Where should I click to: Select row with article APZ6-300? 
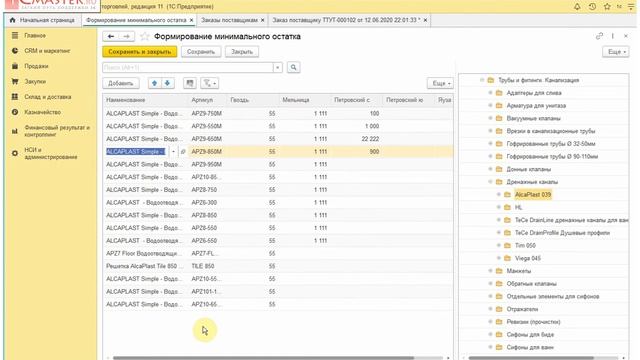tap(278, 202)
